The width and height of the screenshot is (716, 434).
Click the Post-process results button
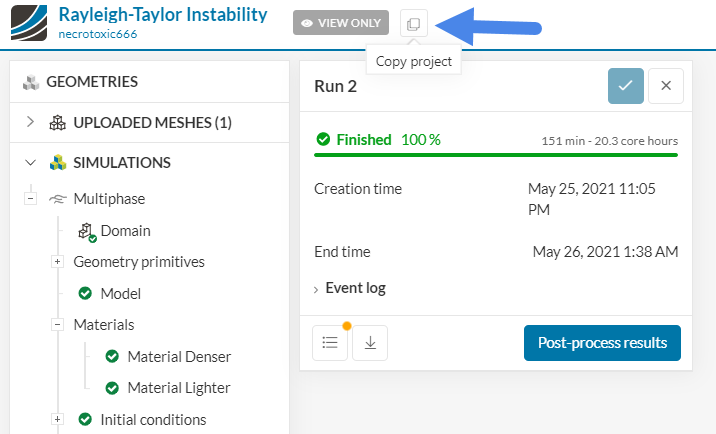pyautogui.click(x=602, y=342)
